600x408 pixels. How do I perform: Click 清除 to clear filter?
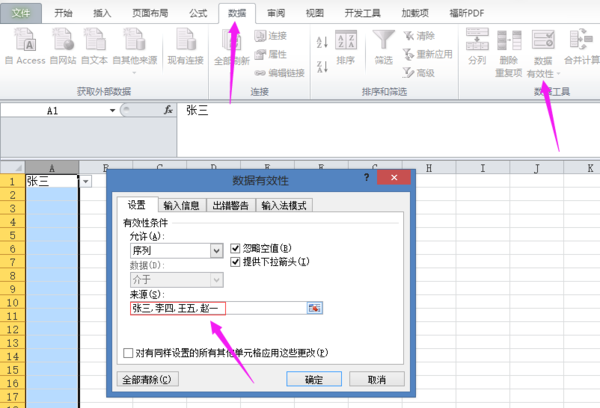click(419, 36)
